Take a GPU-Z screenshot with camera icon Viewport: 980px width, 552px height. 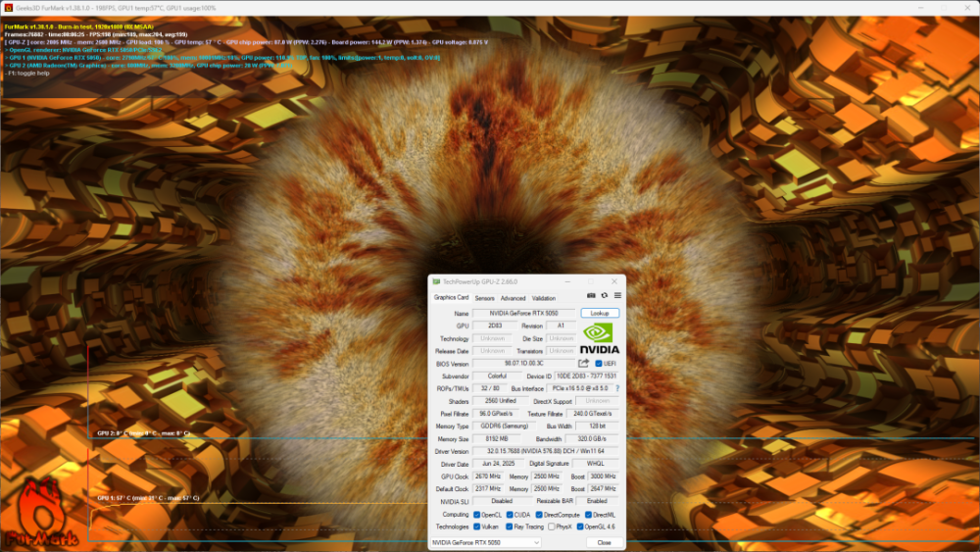pos(591,296)
